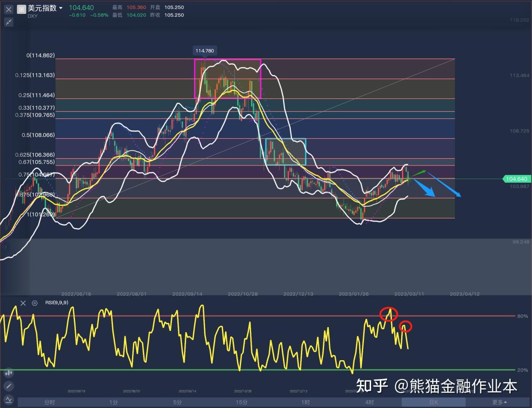Open the RSI indicator settings gear

click(34, 303)
